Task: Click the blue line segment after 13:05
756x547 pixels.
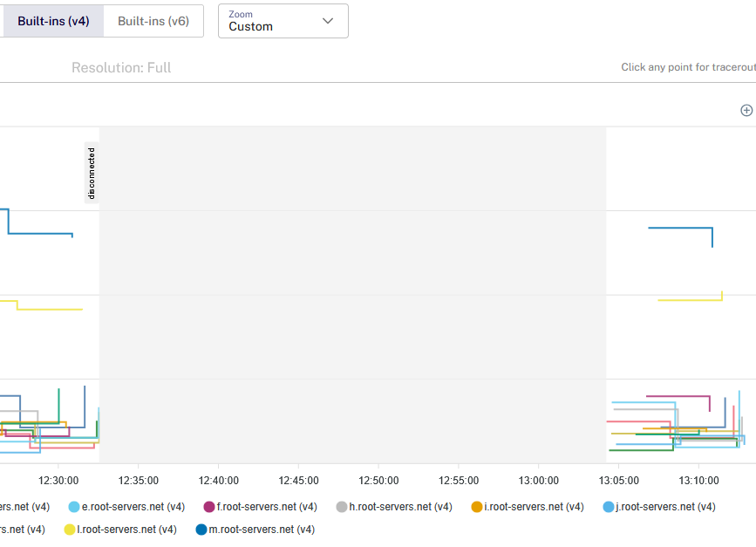Action: tap(680, 228)
